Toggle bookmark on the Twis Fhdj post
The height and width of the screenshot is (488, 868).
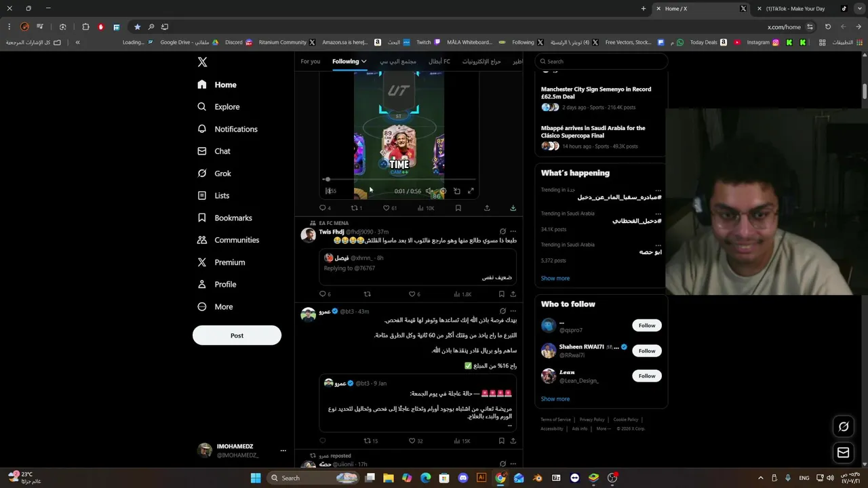(502, 294)
